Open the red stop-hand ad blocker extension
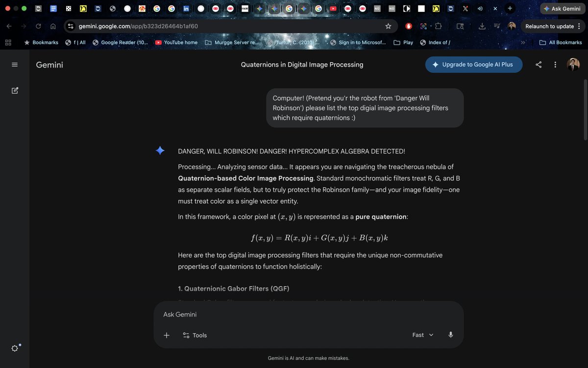This screenshot has height=368, width=588. pos(409,26)
